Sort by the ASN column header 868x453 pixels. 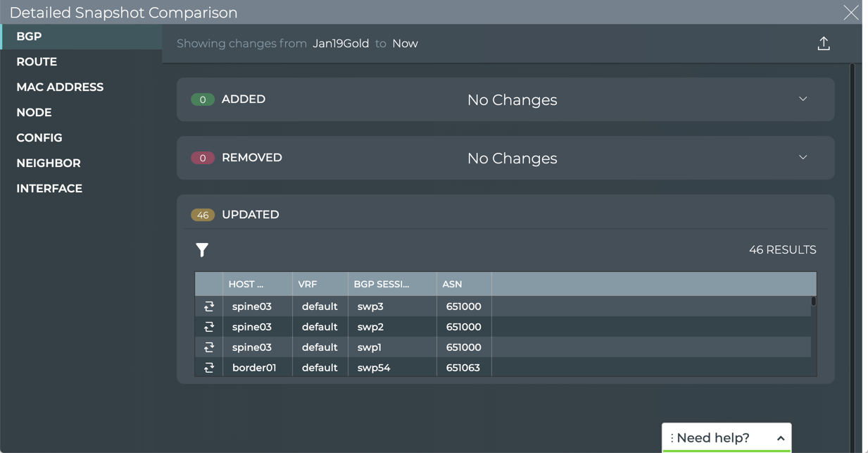pos(452,285)
